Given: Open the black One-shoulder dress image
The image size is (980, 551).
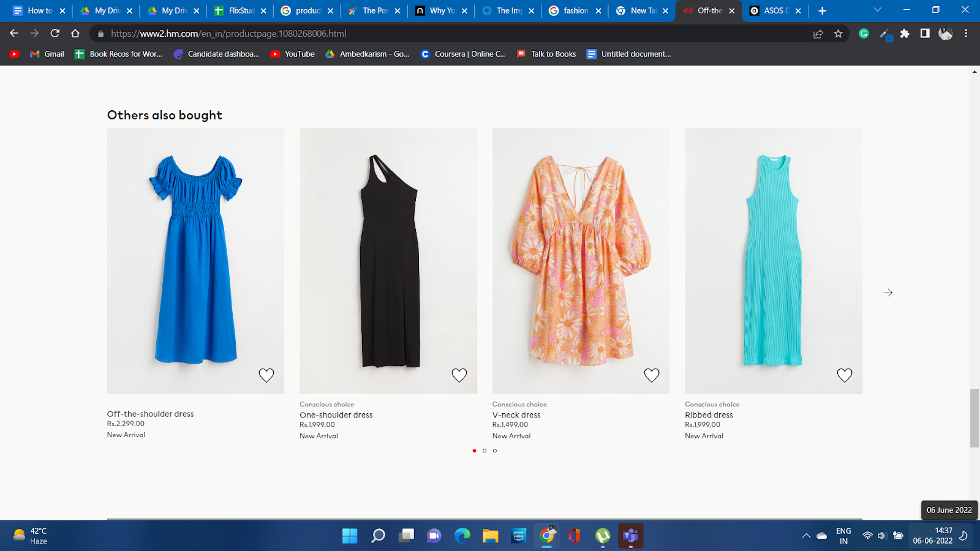Looking at the screenshot, I should pos(388,261).
